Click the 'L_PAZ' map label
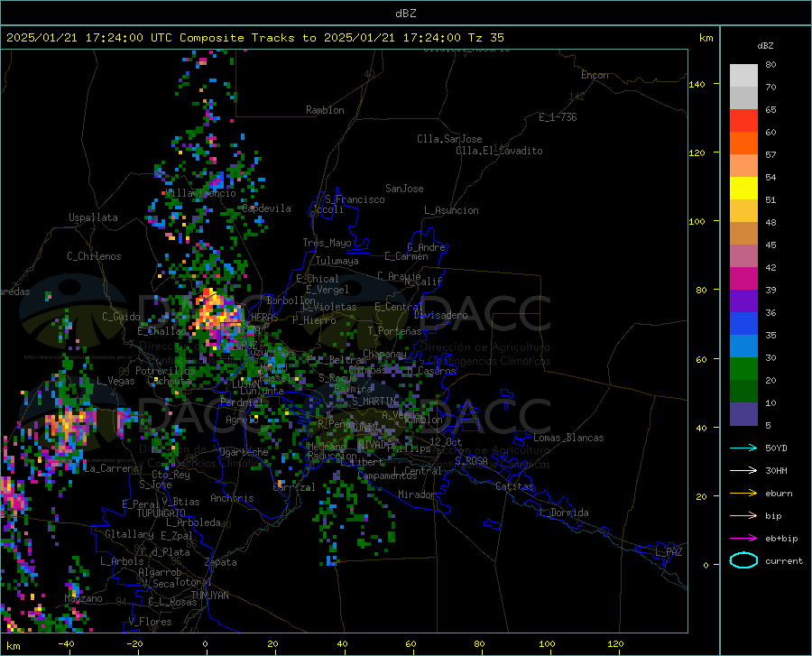Screen dimensions: 812x656 pos(669,552)
